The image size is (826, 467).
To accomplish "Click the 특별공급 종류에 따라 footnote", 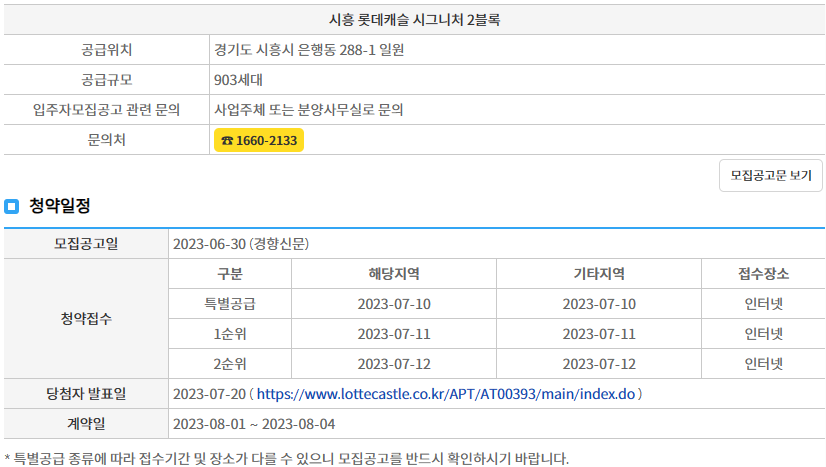I will click(287, 458).
